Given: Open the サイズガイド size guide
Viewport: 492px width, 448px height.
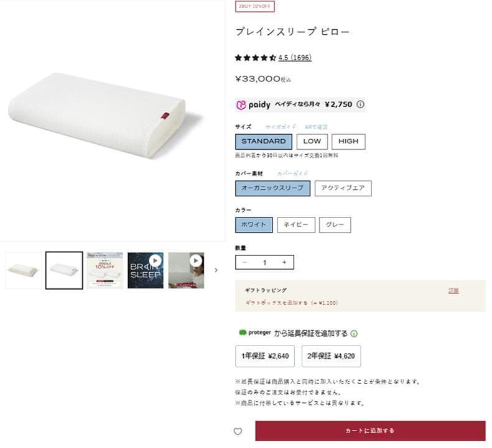Looking at the screenshot, I should [x=281, y=126].
